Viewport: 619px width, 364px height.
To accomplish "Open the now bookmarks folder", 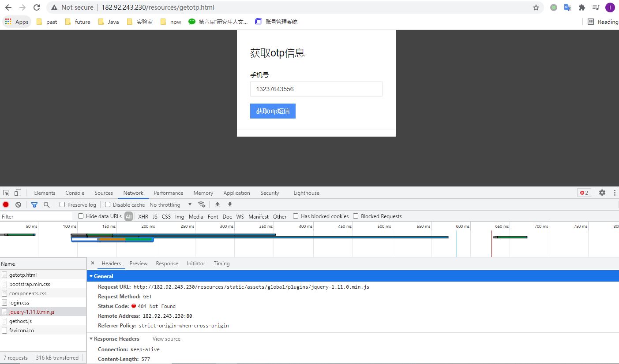I will pos(171,22).
